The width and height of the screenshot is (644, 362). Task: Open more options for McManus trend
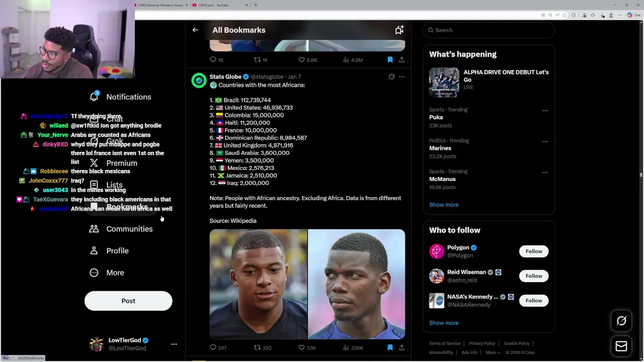pos(545,172)
